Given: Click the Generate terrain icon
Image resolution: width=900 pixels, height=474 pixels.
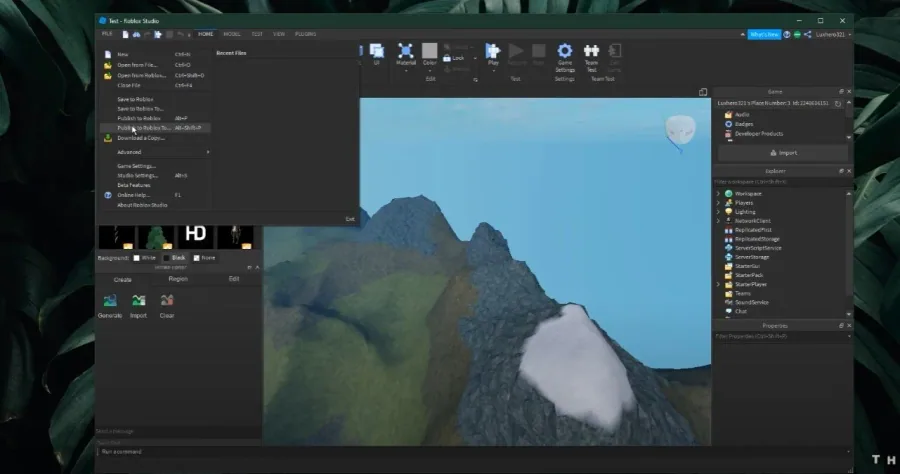Looking at the screenshot, I should coord(110,300).
